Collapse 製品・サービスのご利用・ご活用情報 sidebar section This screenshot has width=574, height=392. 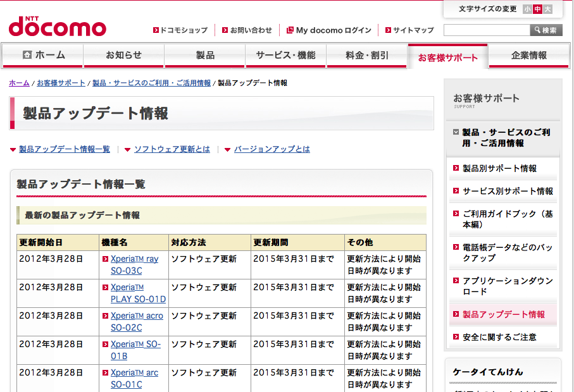(x=456, y=132)
